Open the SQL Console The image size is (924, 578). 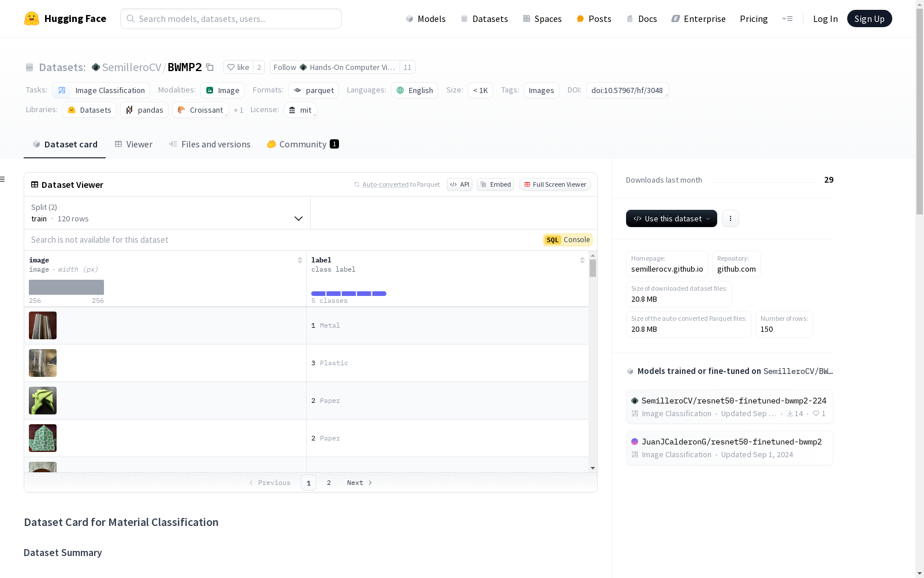click(568, 240)
